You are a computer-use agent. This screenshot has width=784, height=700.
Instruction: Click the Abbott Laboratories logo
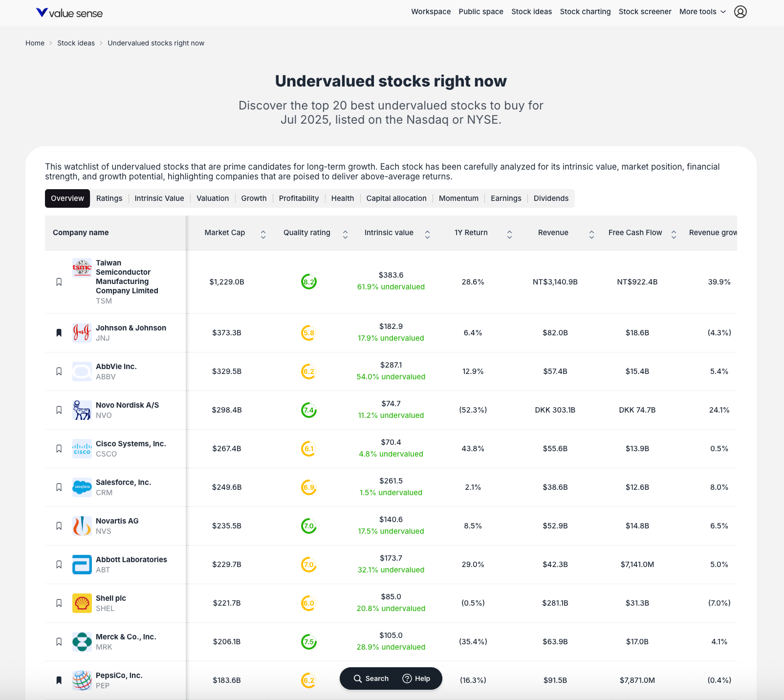point(82,565)
